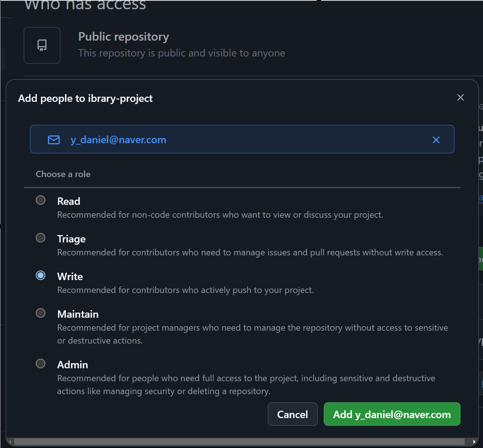Viewport: 483px width, 448px height.
Task: Click the scrollbar right arrow
Action: tap(474, 441)
